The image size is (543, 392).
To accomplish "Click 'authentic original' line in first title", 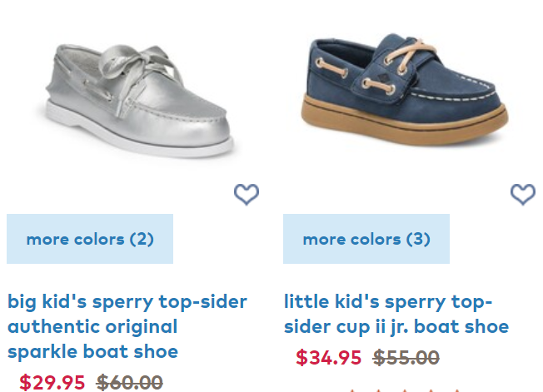I will click(x=92, y=326).
